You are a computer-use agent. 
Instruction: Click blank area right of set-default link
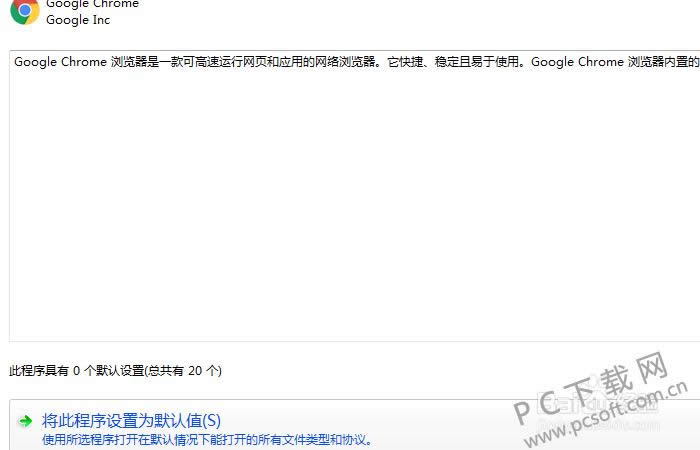tap(357, 420)
